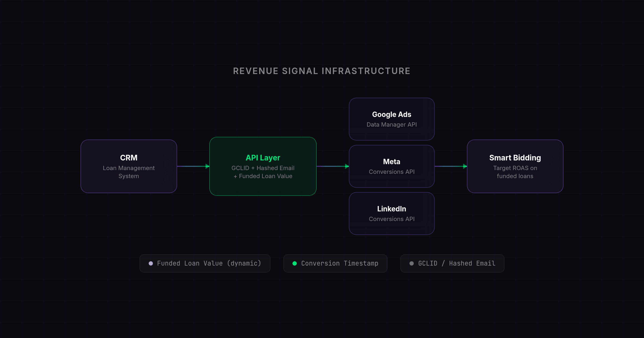This screenshot has width=644, height=338.
Task: Click the lavender dot beside Funded Loan Value
Action: click(x=151, y=263)
